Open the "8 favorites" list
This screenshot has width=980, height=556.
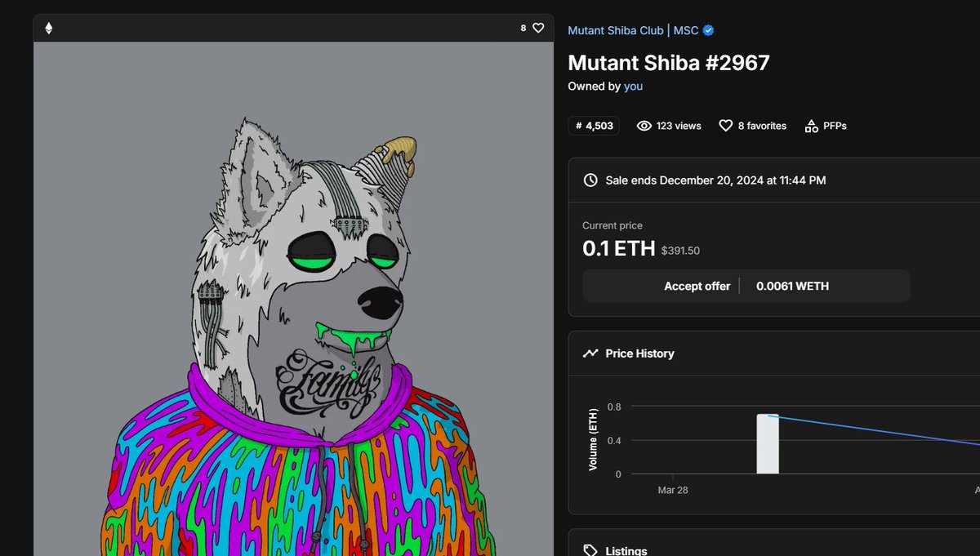click(762, 126)
